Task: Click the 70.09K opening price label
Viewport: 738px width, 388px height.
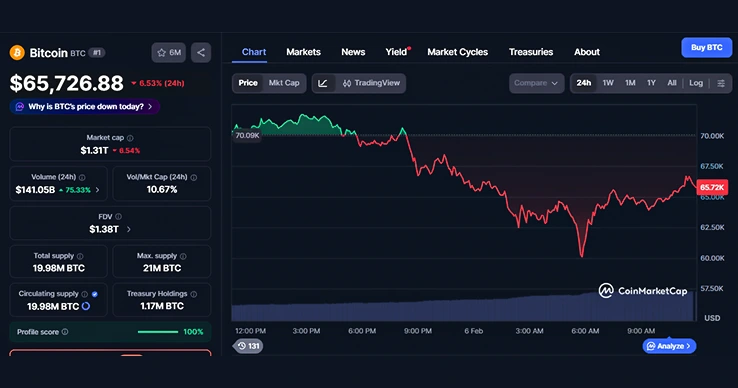Action: pyautogui.click(x=247, y=136)
